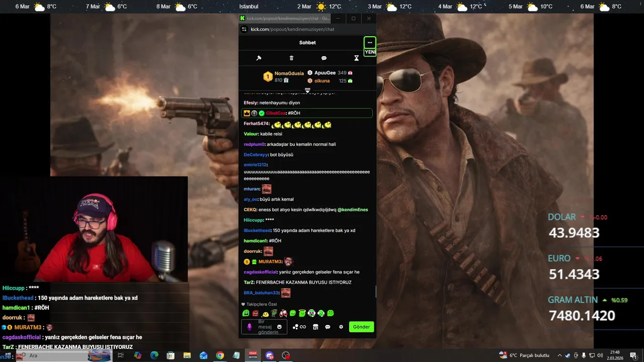Insert the green screaming emote
This screenshot has height=362, width=644.
coord(246,313)
